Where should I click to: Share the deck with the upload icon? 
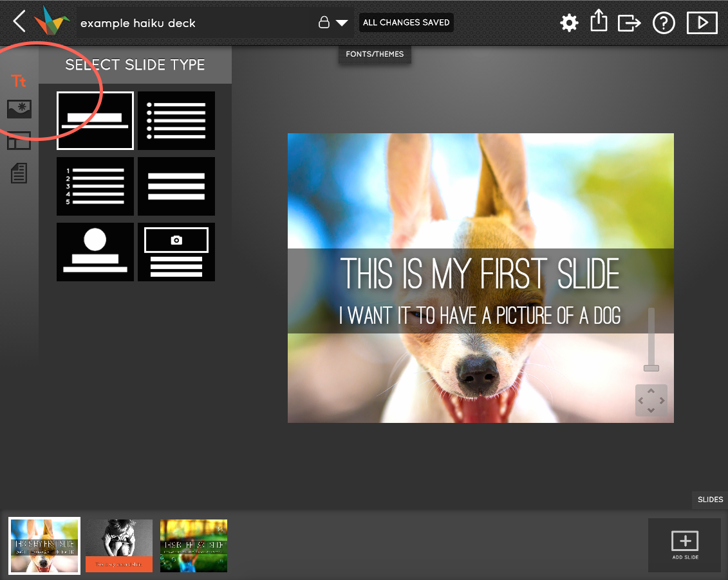click(x=599, y=21)
